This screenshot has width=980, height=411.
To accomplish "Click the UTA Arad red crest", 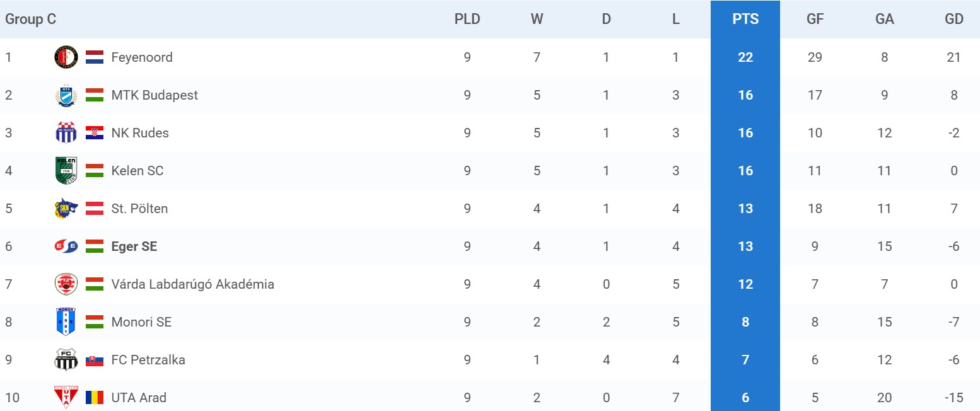I will (66, 397).
